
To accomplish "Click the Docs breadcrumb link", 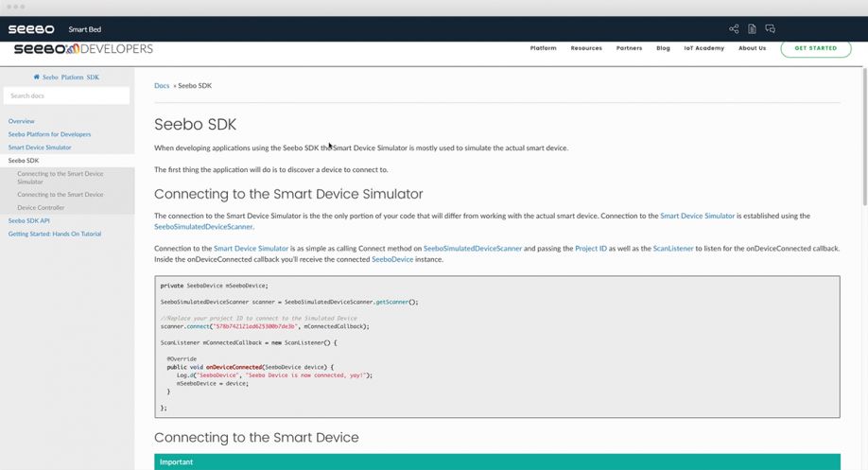I will click(x=162, y=85).
